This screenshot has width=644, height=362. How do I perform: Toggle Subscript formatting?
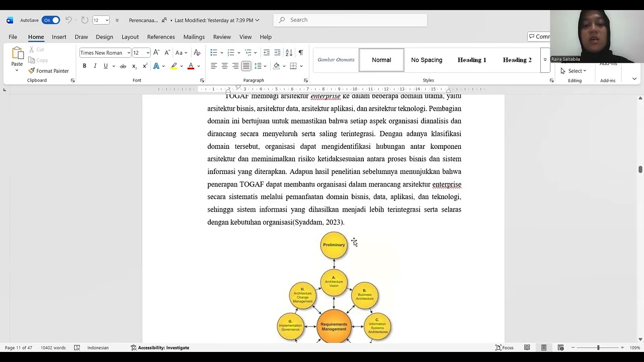134,66
